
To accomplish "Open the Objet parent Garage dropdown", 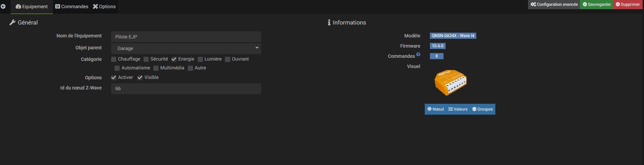I will [x=186, y=48].
